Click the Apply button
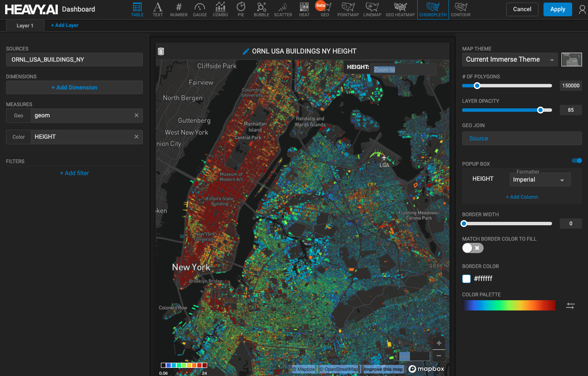Screen dimensions: 588x376 click(x=558, y=9)
